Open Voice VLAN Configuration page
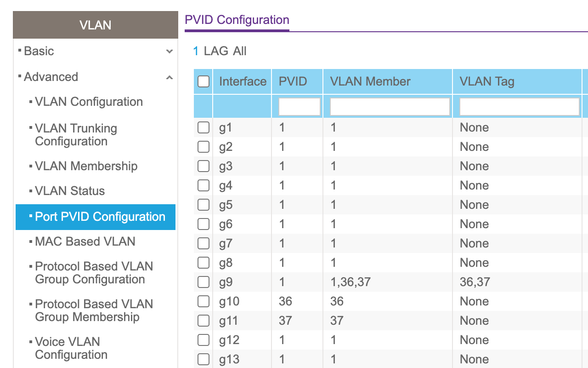The image size is (588, 368). coord(71,348)
